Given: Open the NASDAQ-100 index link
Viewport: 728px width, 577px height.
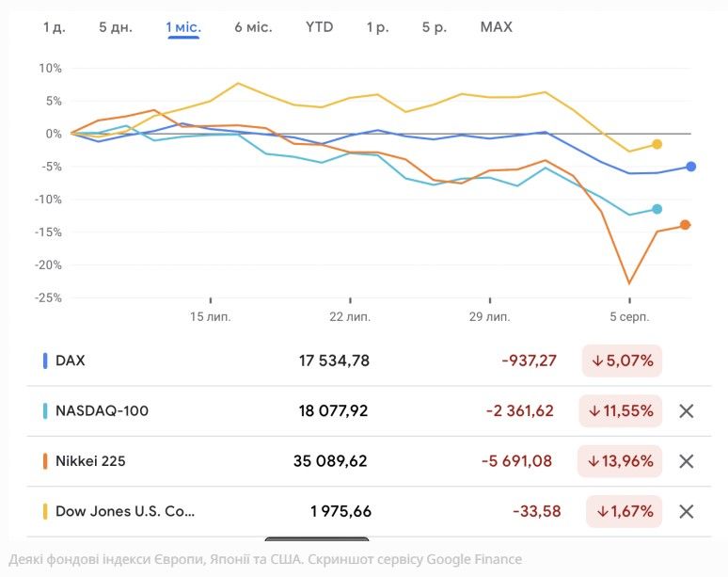Looking at the screenshot, I should click(x=102, y=411).
